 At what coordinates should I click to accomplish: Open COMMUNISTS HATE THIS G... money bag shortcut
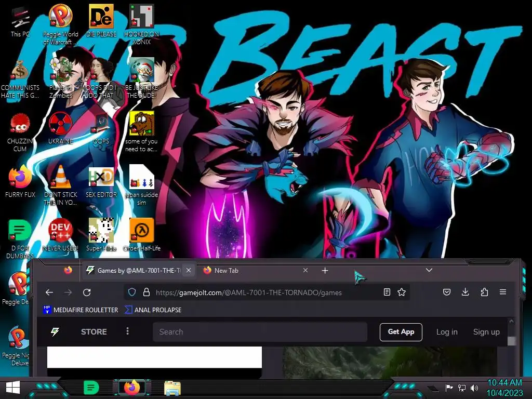20,79
